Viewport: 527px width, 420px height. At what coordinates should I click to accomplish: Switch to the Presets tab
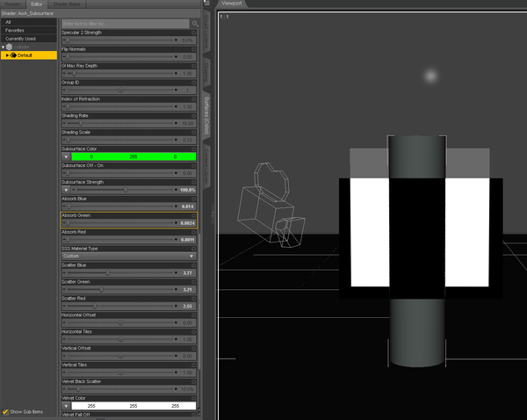click(x=12, y=4)
